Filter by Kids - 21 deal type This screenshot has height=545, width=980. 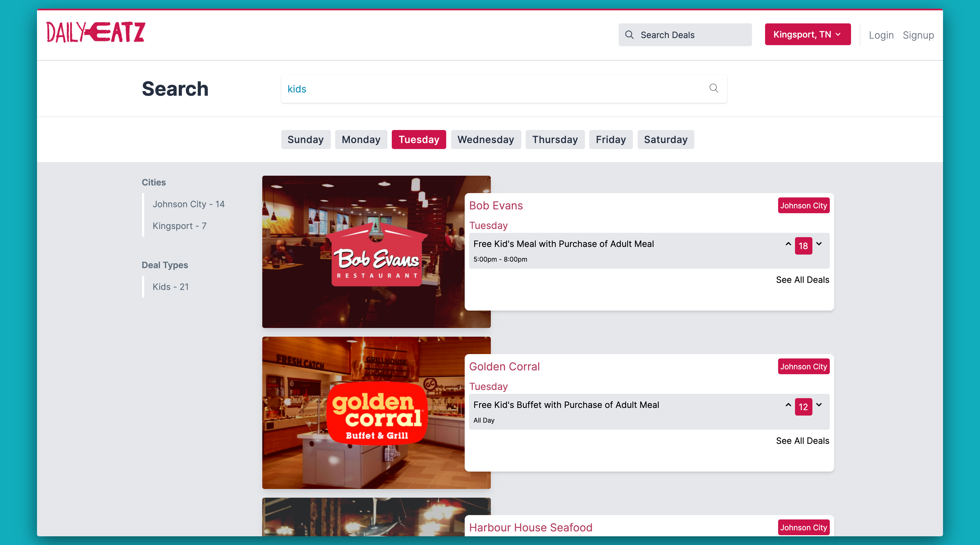pos(170,287)
